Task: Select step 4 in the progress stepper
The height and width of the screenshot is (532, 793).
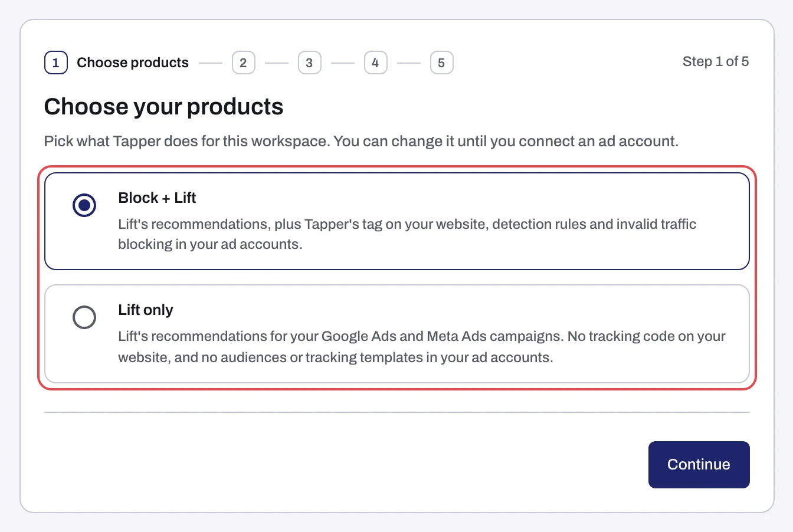Action: [375, 63]
